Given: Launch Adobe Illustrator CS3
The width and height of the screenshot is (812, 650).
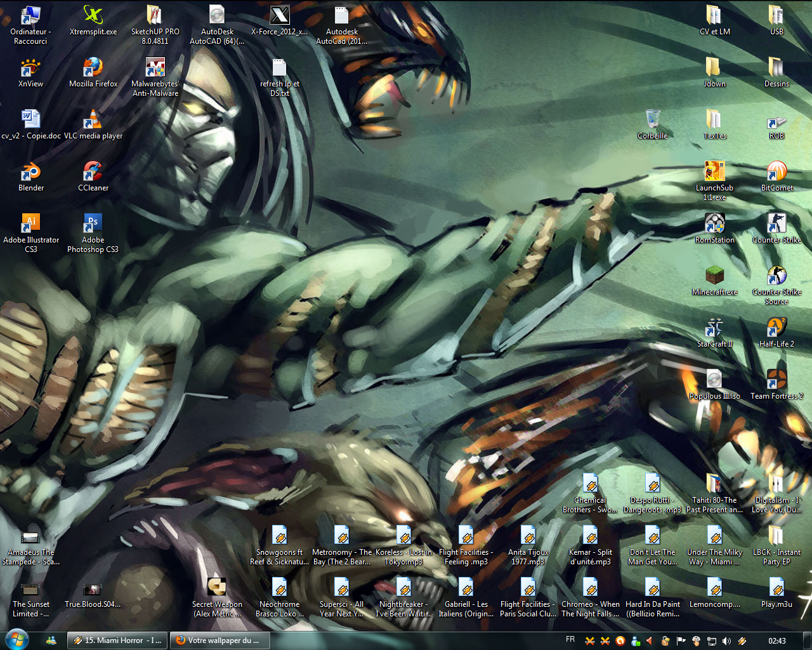Looking at the screenshot, I should pyautogui.click(x=30, y=234).
